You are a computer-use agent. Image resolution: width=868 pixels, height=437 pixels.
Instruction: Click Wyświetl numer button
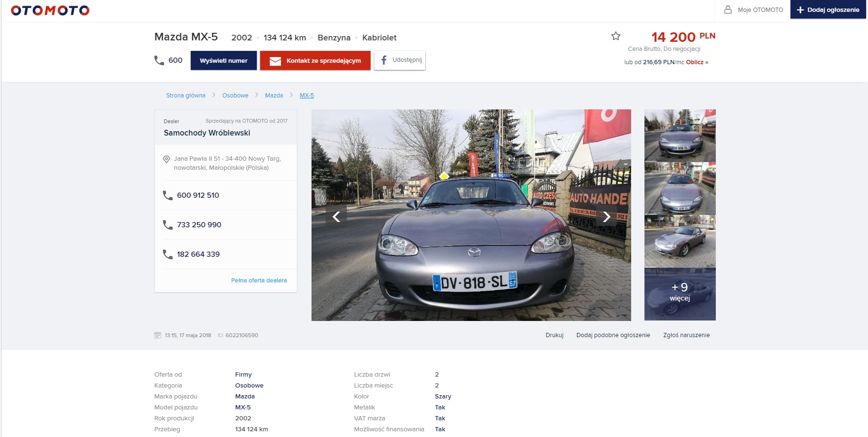[x=224, y=60]
